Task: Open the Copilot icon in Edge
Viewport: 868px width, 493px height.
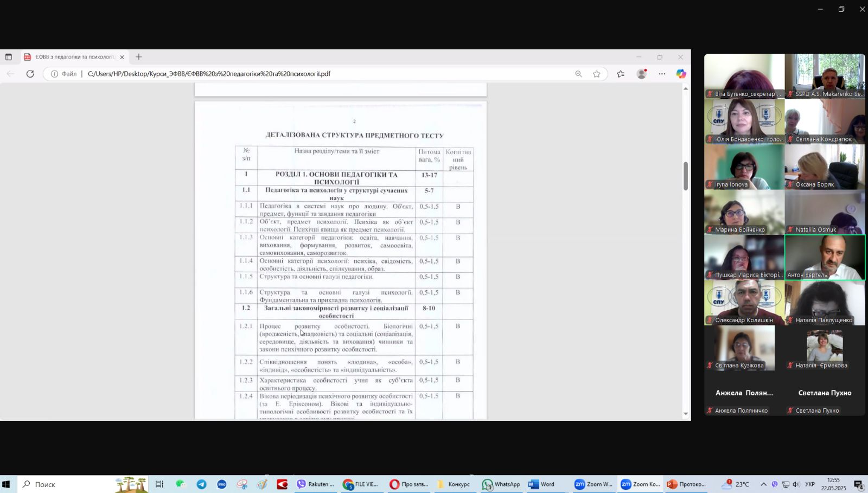Action: [681, 74]
